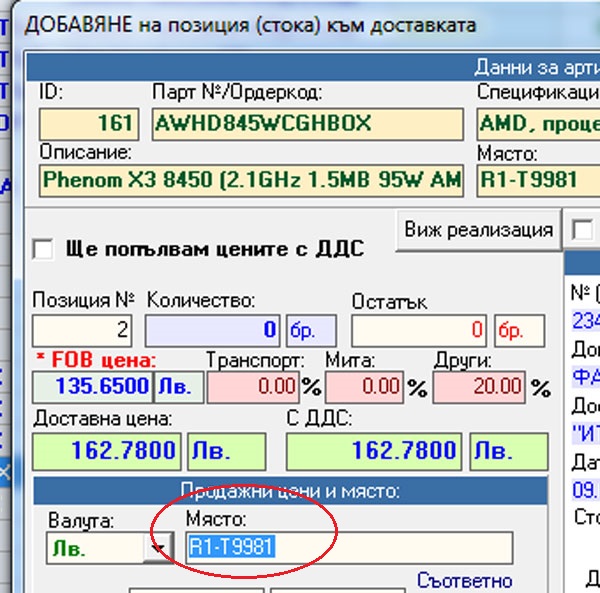The image size is (600, 593).
Task: Click the highlighted 'Място' field in sales section
Action: coord(349,547)
